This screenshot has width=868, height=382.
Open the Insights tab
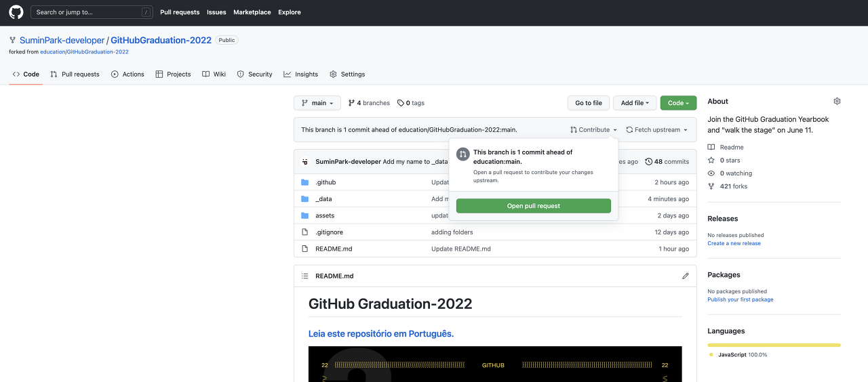pos(301,75)
